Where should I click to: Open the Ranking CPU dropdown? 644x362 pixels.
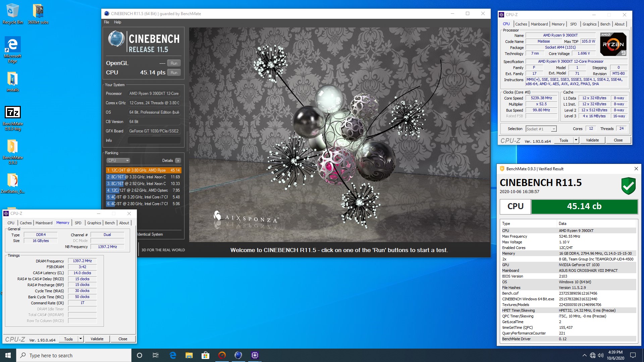coord(118,161)
